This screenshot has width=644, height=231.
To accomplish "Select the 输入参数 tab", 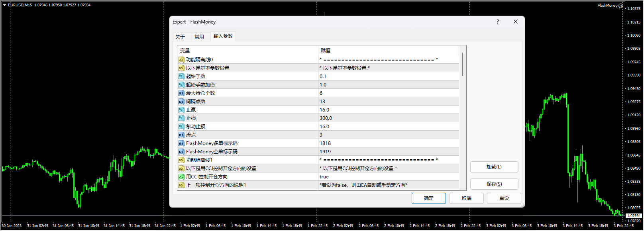I will tap(223, 36).
